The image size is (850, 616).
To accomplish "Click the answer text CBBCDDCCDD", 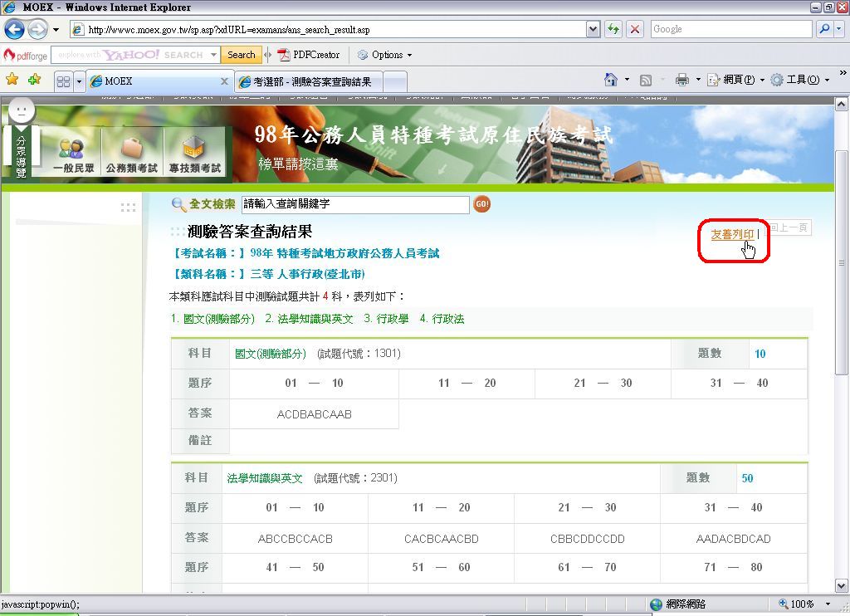I will (x=588, y=539).
